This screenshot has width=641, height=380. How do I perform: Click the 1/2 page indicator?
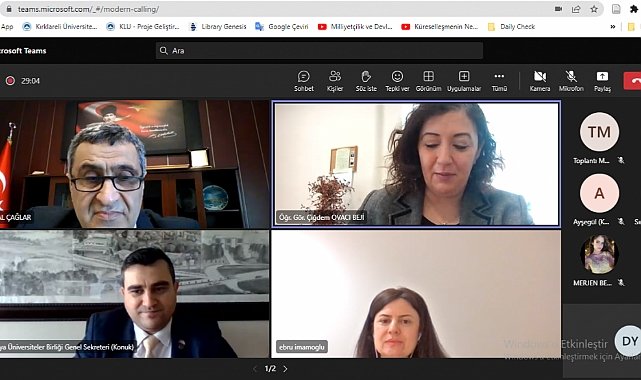click(270, 369)
